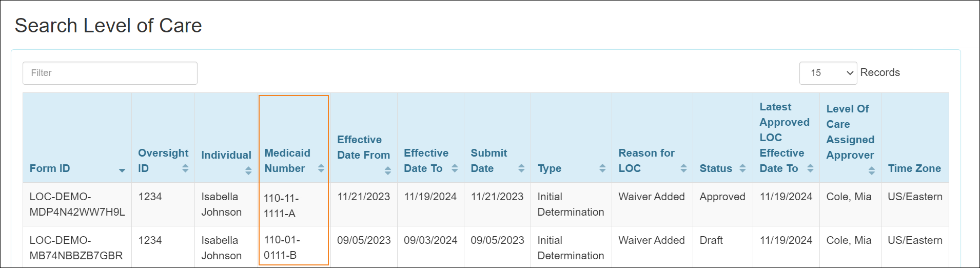Image resolution: width=980 pixels, height=268 pixels.
Task: Click the Time Zone column header
Action: (x=914, y=168)
